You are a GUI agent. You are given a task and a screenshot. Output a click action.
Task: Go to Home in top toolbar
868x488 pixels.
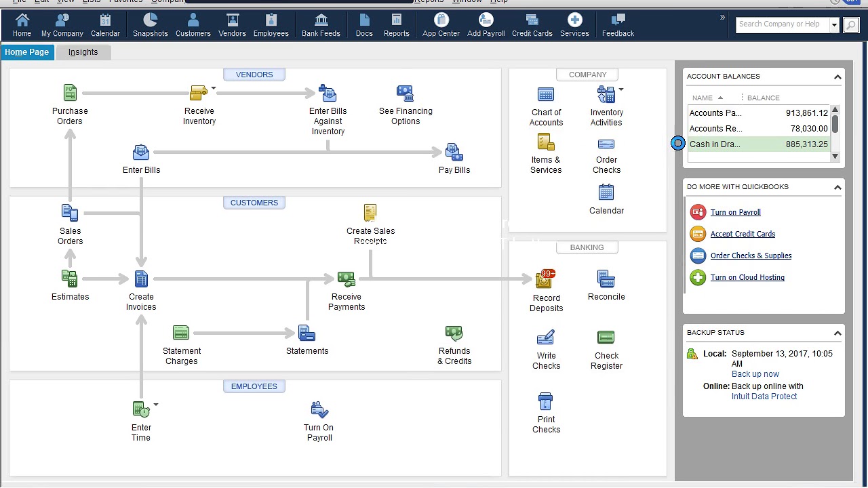(x=22, y=24)
